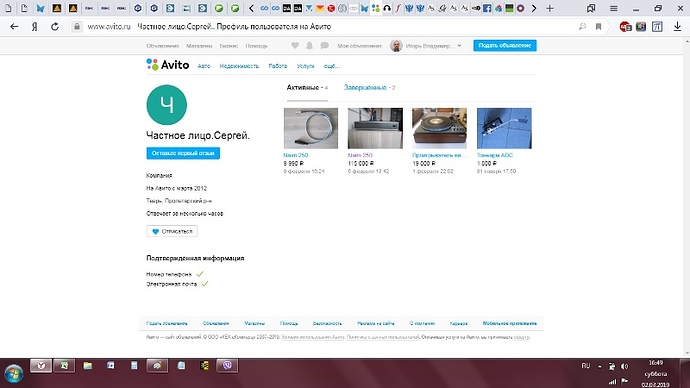This screenshot has width=690, height=388.
Task: Open the tonearm ADC photo thumbnail
Action: (x=504, y=128)
